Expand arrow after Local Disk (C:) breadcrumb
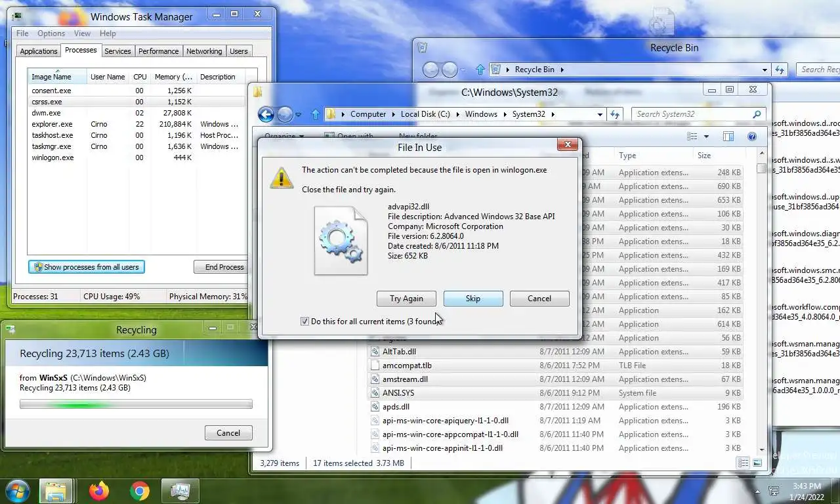 click(x=457, y=114)
